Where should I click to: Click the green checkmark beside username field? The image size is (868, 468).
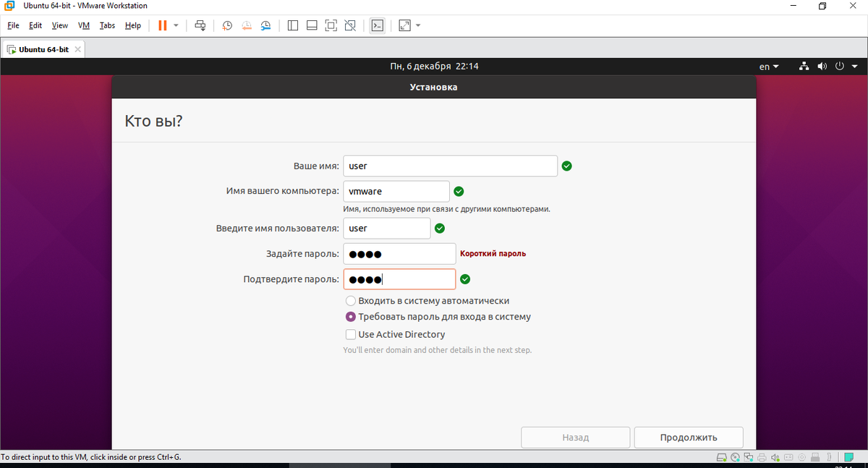[440, 229]
